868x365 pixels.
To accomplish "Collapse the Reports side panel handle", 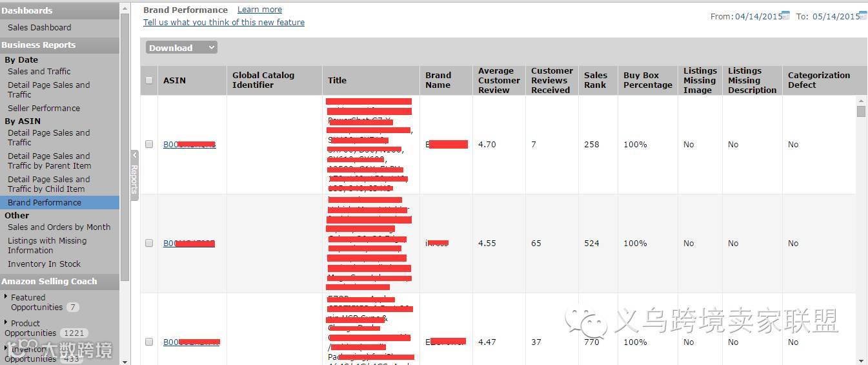I will click(x=134, y=175).
